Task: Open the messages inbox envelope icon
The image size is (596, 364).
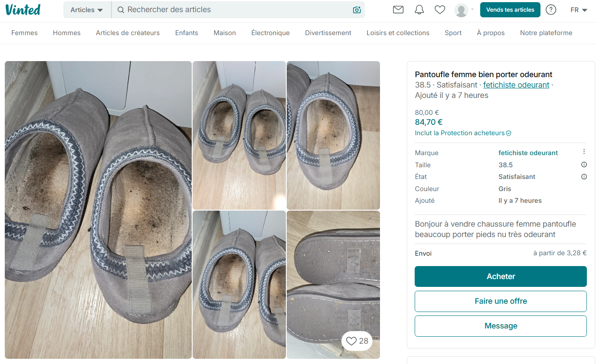Action: [398, 10]
